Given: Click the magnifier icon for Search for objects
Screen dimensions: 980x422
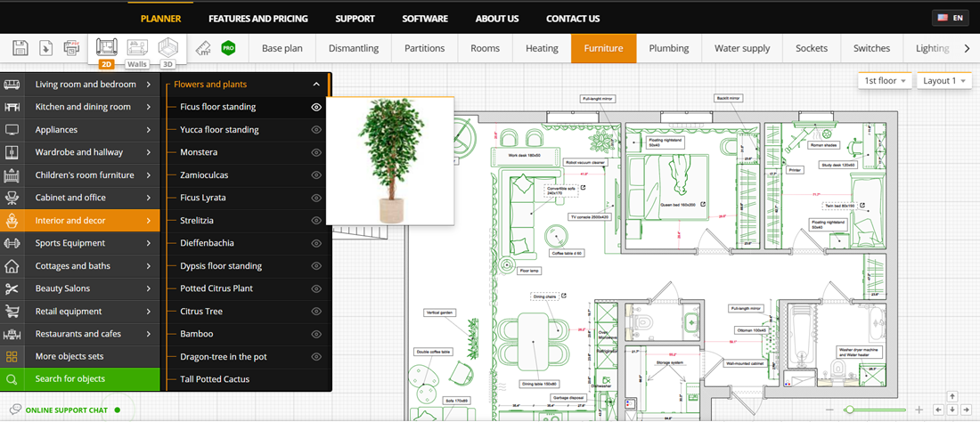Looking at the screenshot, I should [12, 379].
